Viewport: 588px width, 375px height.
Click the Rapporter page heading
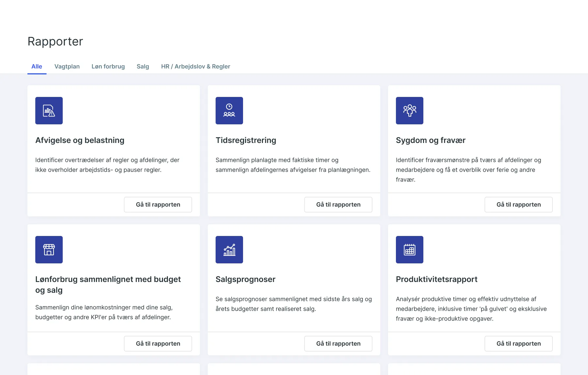point(55,41)
